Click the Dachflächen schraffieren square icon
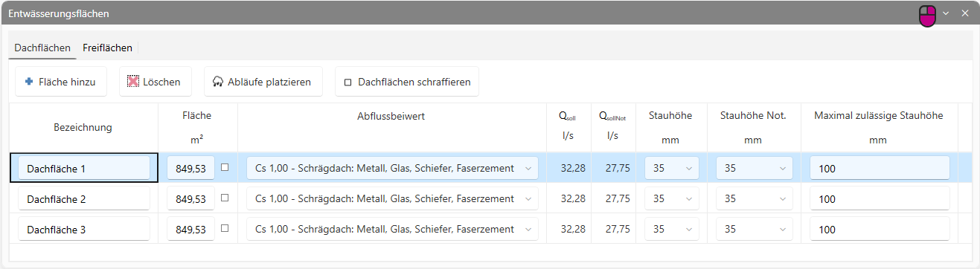Screen dimensions: 980x269 (x=348, y=82)
